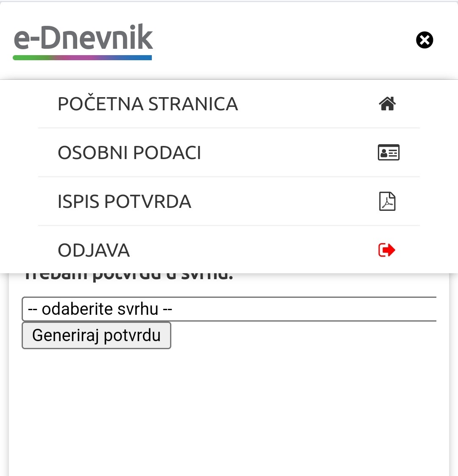Click right end of the purpose select box
The height and width of the screenshot is (476, 458).
tap(425, 309)
